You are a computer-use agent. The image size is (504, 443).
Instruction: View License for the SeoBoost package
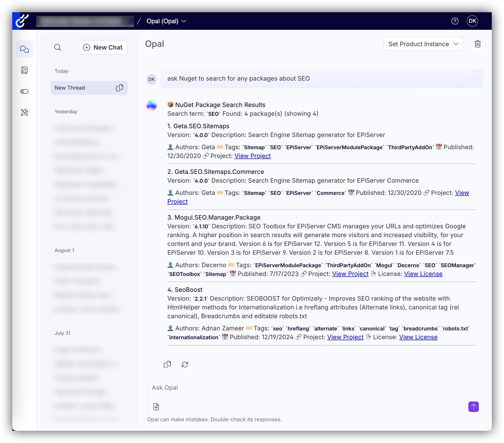pyautogui.click(x=418, y=337)
